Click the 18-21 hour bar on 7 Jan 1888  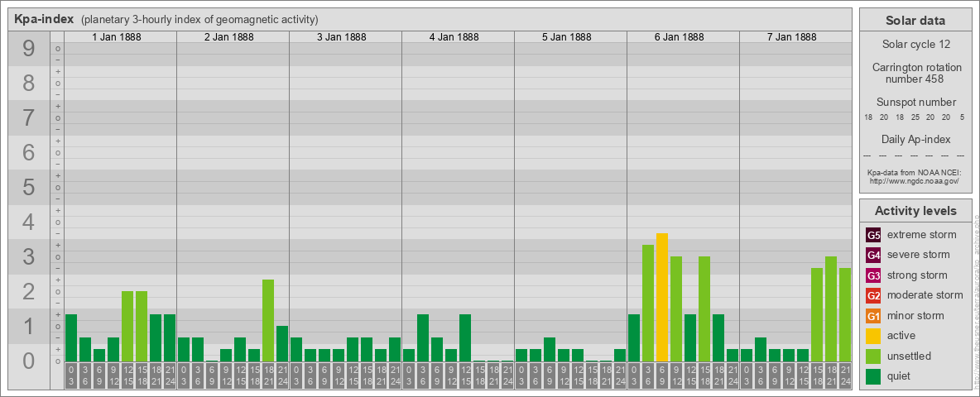[831, 309]
